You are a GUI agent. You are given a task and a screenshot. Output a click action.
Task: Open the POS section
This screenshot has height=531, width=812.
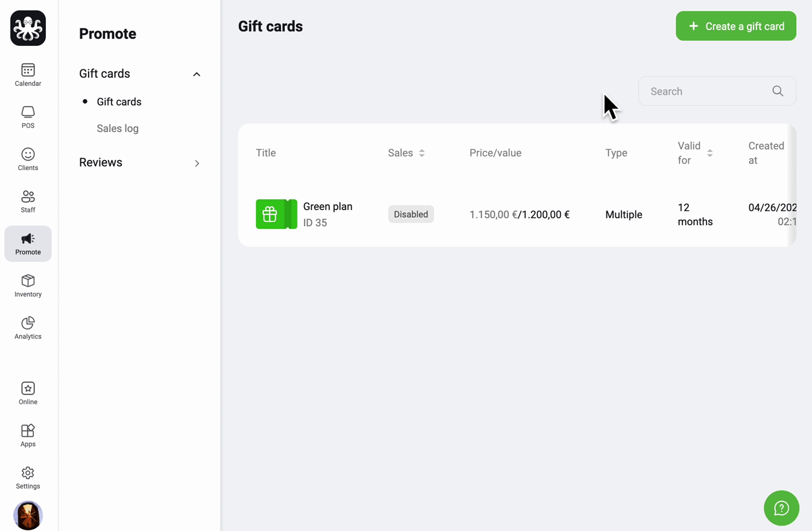click(28, 117)
